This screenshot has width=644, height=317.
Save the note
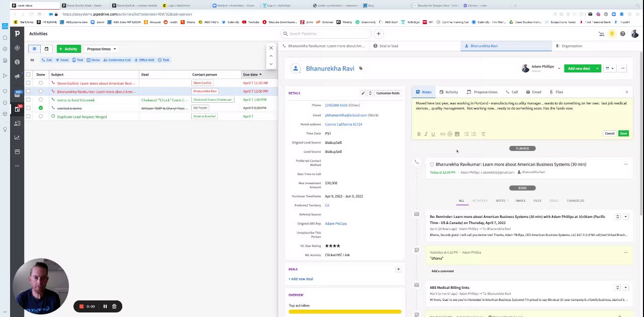click(623, 134)
